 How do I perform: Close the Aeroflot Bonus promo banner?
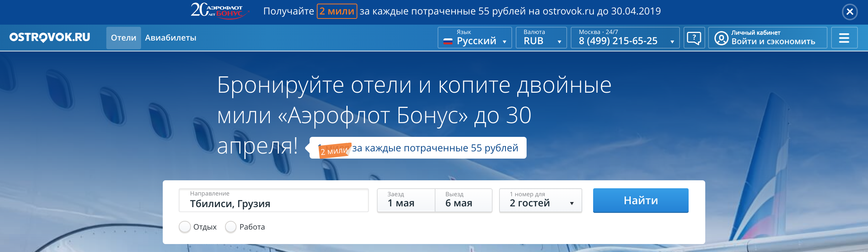[x=850, y=12]
